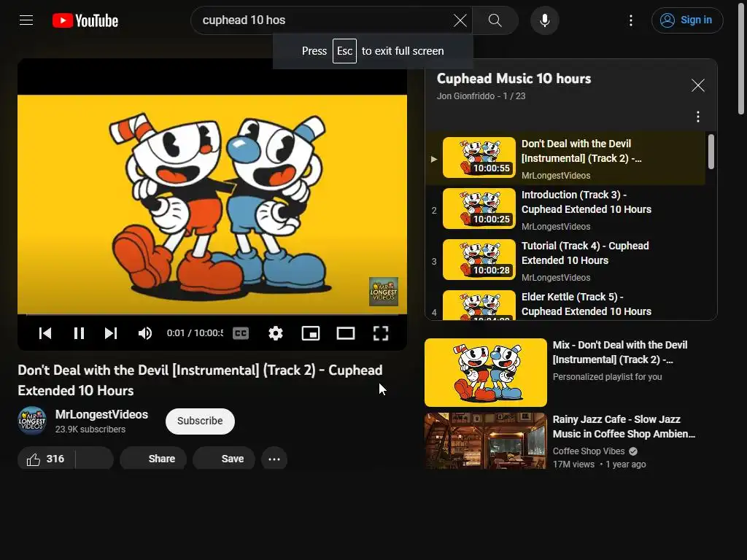Click the main video title text
Viewport: 747px width, 560px height.
coord(200,380)
